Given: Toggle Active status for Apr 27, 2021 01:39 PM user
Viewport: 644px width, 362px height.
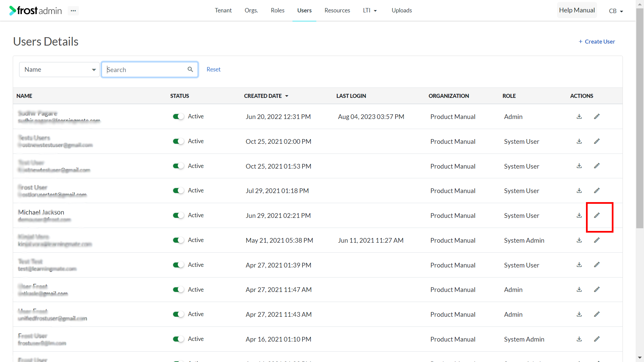Looking at the screenshot, I should [178, 265].
